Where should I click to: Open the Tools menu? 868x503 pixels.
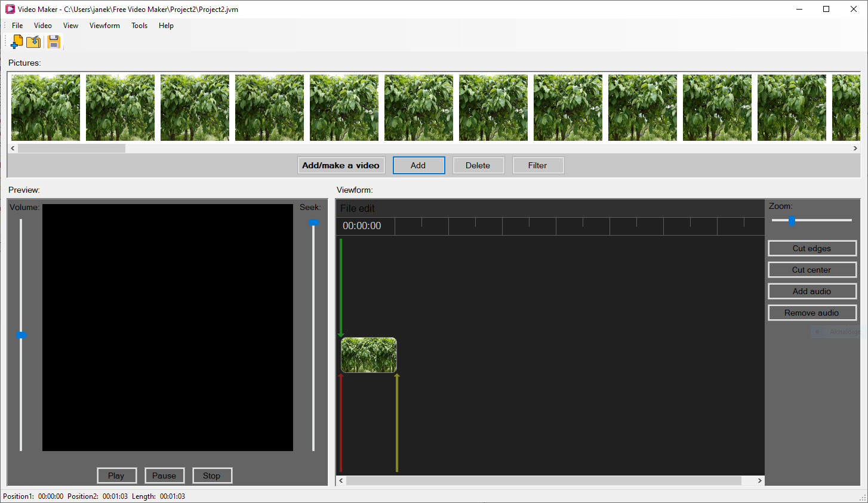(139, 26)
